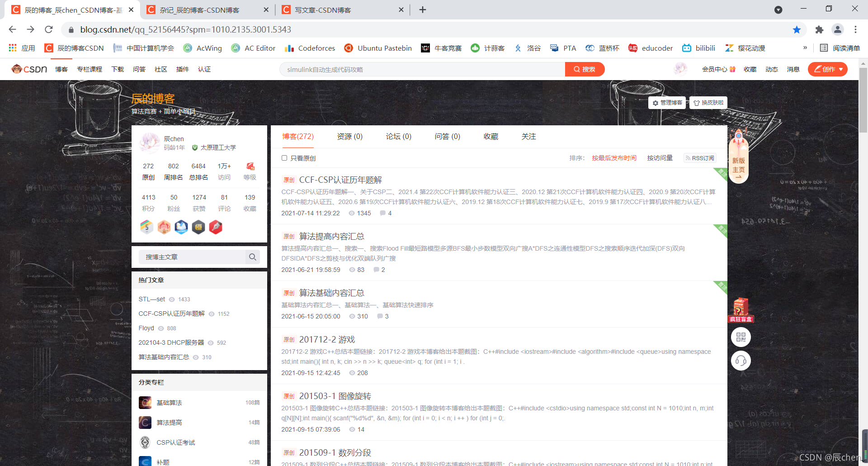This screenshot has height=466, width=868.
Task: Open article CCF-CSP认证历年题解
Action: 340,180
